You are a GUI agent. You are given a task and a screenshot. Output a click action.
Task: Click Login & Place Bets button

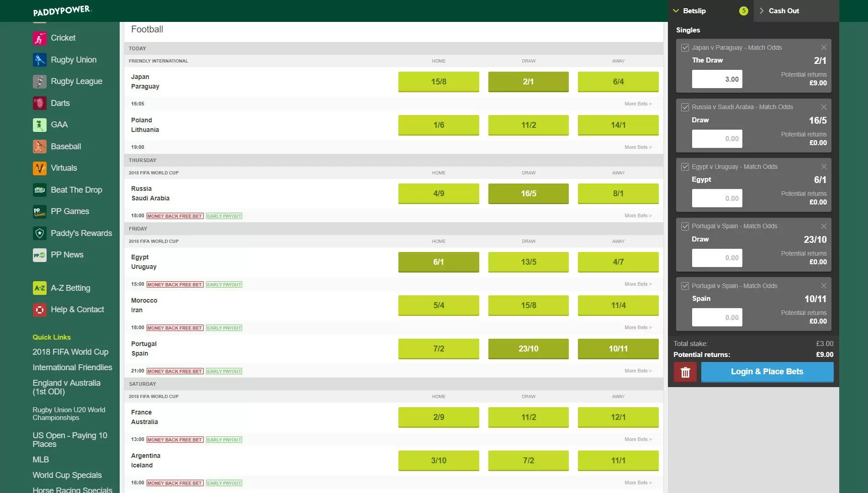[767, 372]
